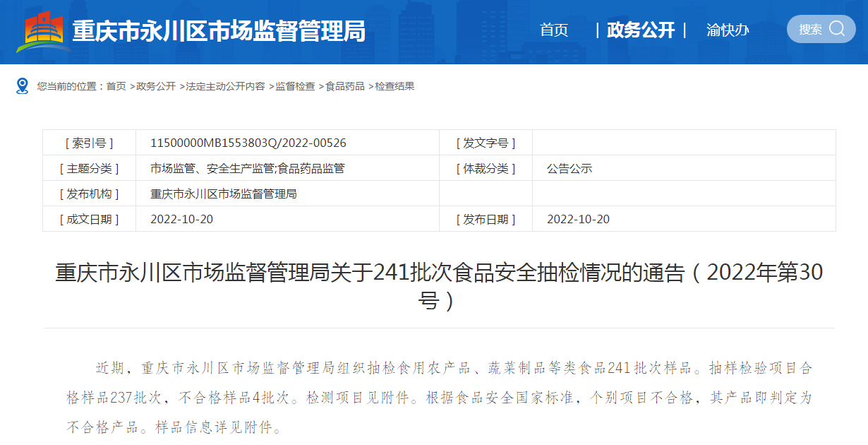The height and width of the screenshot is (445, 868).
Task: Select the 公告公示 cell value
Action: coord(569,168)
